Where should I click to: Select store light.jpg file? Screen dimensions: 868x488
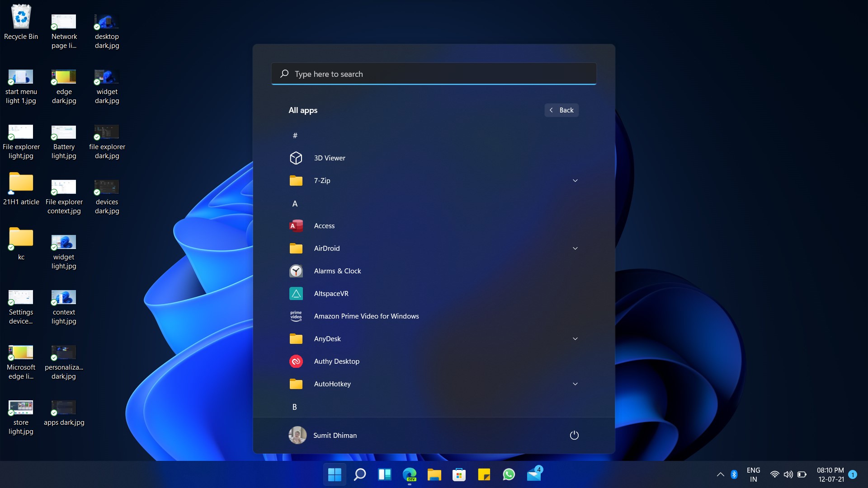coord(21,418)
